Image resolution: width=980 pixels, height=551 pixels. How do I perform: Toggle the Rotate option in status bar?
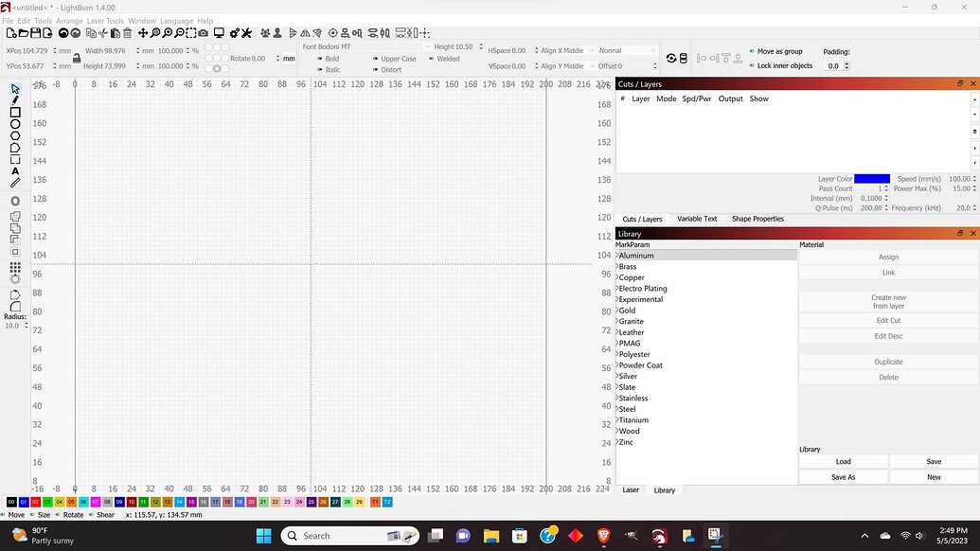[69, 515]
